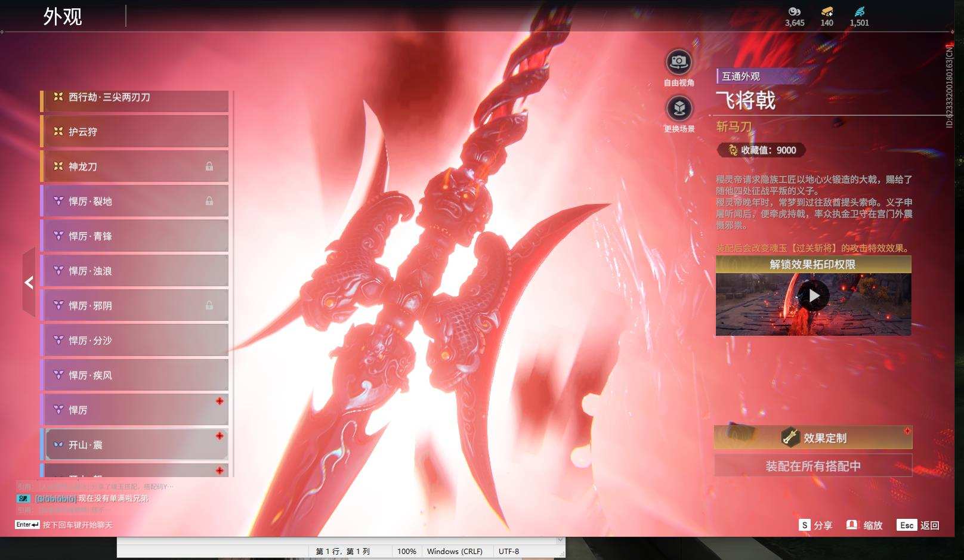Viewport: 964px width, 560px height.
Task: Click the 100% zoom level in Notepad status bar
Action: 407,552
